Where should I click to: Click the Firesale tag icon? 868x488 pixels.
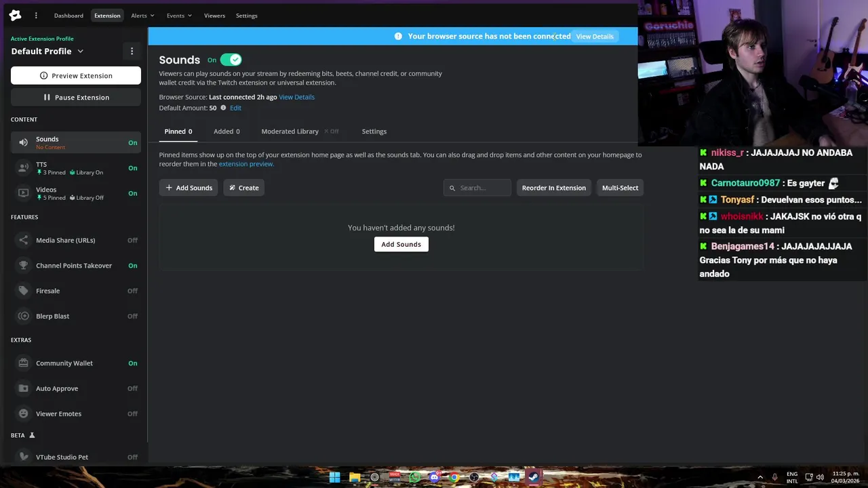24,291
